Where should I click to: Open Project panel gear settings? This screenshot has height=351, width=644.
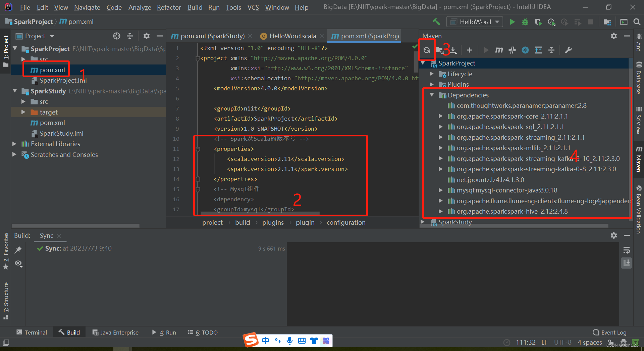pyautogui.click(x=147, y=36)
